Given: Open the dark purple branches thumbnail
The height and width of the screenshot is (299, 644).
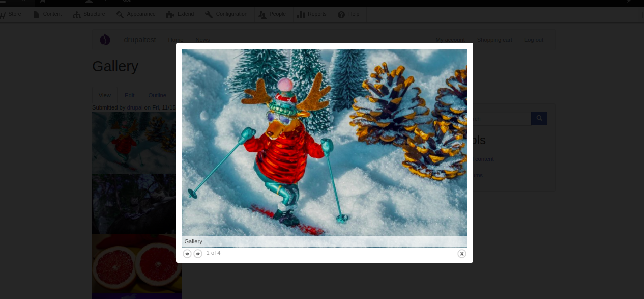Looking at the screenshot, I should pyautogui.click(x=134, y=204).
